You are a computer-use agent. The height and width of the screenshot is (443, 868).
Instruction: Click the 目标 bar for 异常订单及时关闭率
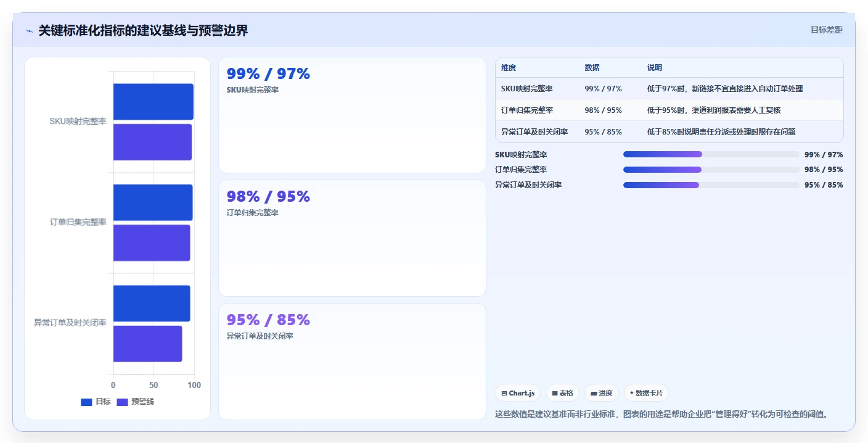click(152, 303)
